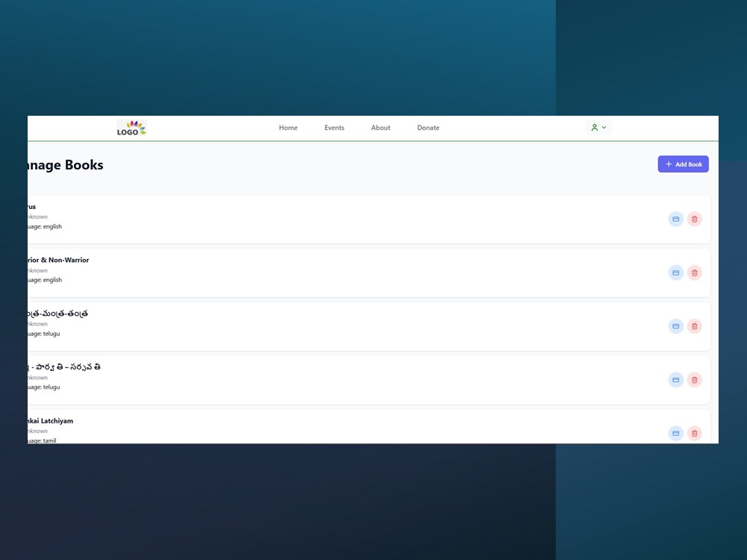
Task: Delete the first english book entry
Action: tap(695, 219)
